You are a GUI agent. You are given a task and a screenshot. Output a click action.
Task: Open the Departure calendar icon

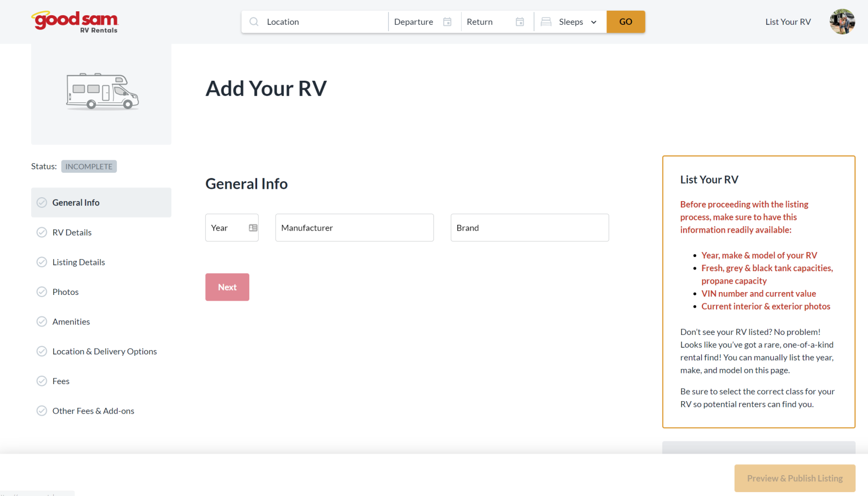coord(447,22)
